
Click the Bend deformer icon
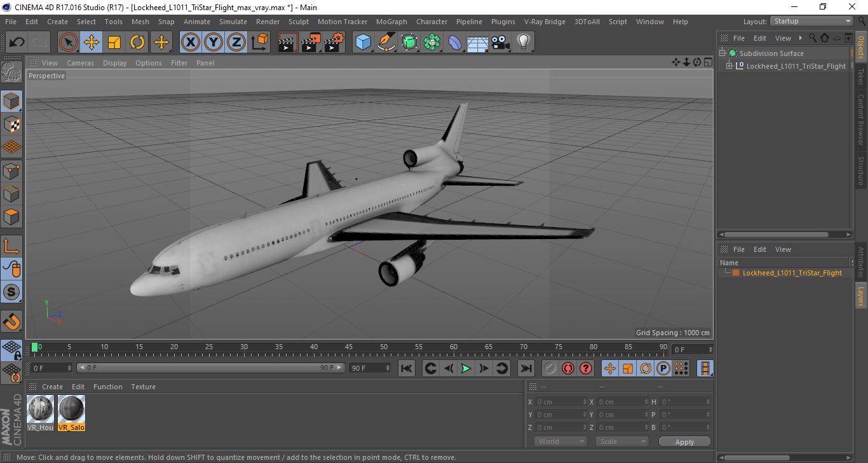455,43
